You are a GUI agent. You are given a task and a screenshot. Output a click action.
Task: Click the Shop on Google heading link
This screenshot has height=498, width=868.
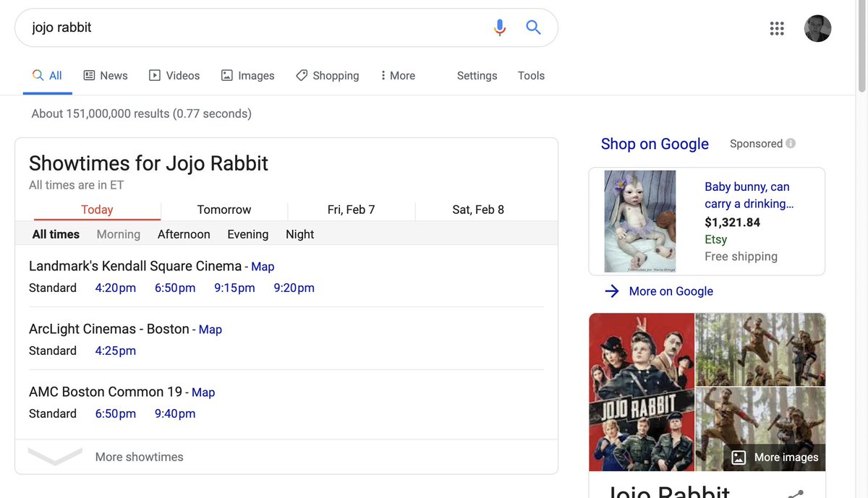tap(655, 144)
